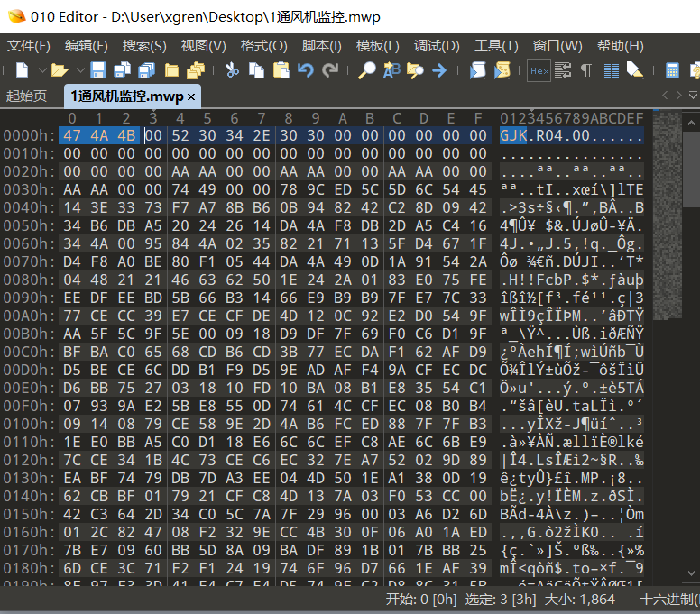Expand the Open file dropdown arrow
Image resolution: width=700 pixels, height=614 pixels.
pyautogui.click(x=80, y=70)
